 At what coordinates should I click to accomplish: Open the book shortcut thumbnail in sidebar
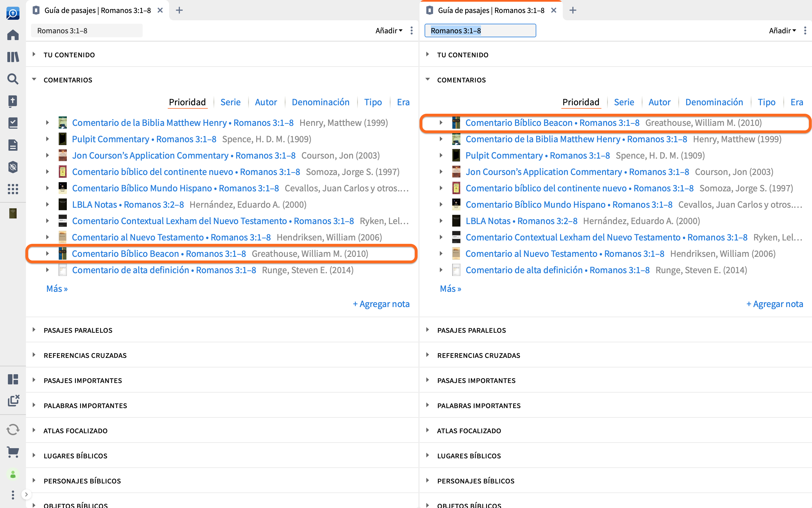[13, 213]
